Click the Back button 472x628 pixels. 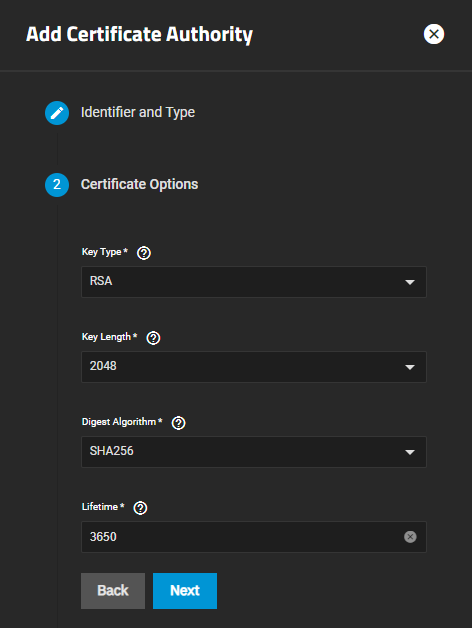[113, 591]
